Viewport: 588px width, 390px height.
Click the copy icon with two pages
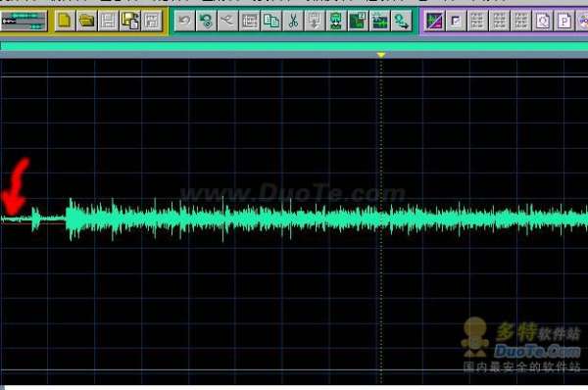click(x=271, y=21)
